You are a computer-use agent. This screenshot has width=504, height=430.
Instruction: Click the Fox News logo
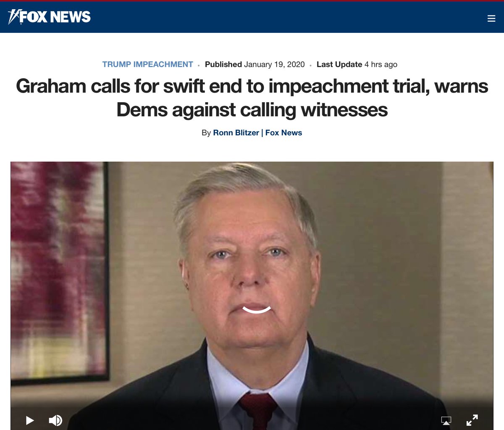pos(49,17)
